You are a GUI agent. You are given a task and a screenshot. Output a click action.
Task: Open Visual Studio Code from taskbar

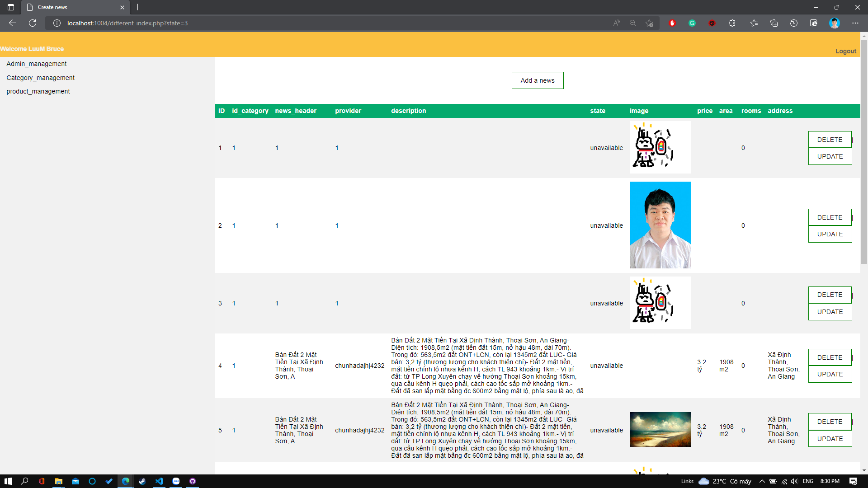point(159,481)
